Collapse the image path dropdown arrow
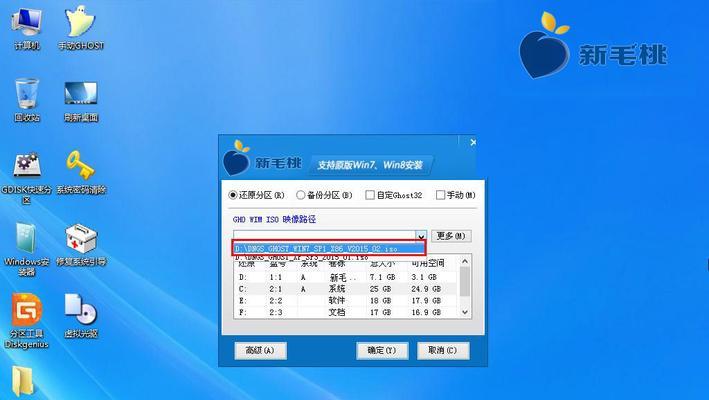The image size is (709, 400). (x=421, y=236)
